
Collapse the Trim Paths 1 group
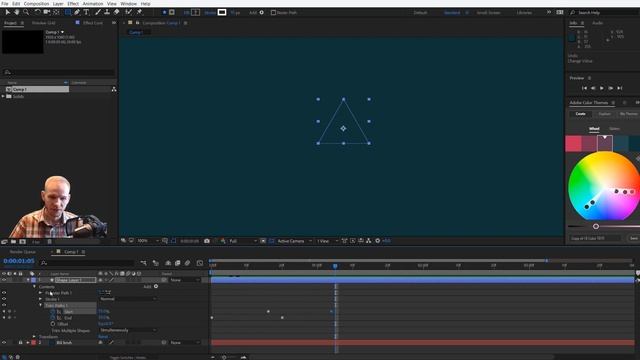tap(40, 305)
